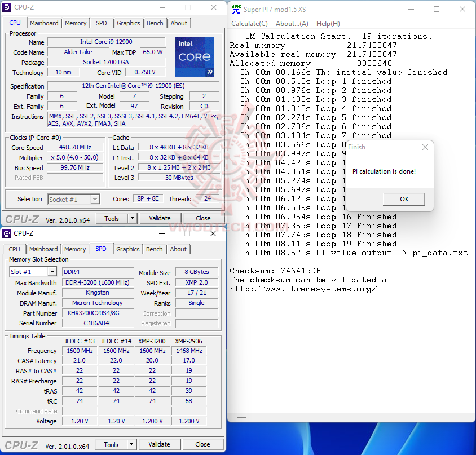
Task: Click the Bus Speed value 99.76 MHz
Action: click(x=75, y=167)
